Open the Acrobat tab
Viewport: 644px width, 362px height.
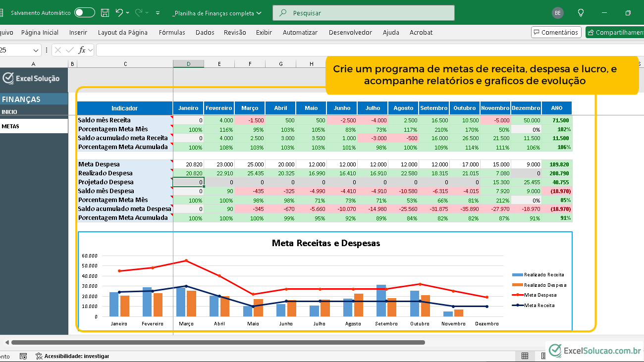pos(421,32)
